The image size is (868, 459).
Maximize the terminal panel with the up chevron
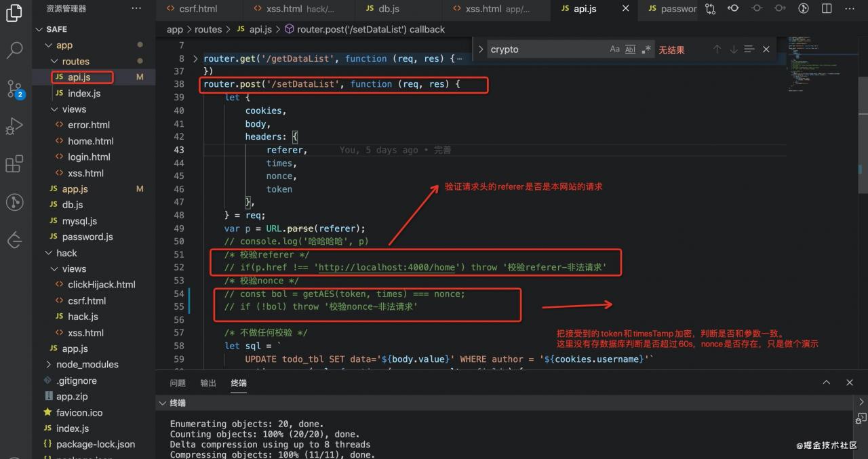(827, 382)
